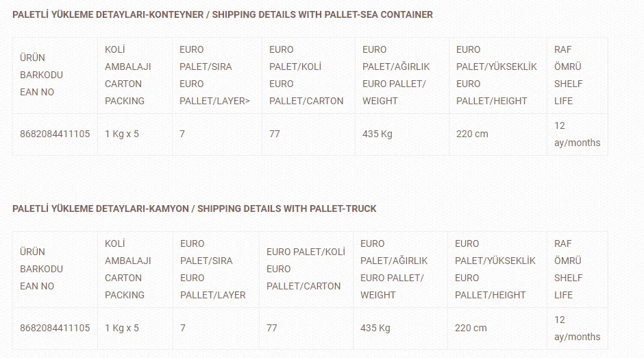The width and height of the screenshot is (644, 358).
Task: Select barcode 8682084411105 in sea container table
Action: click(55, 134)
